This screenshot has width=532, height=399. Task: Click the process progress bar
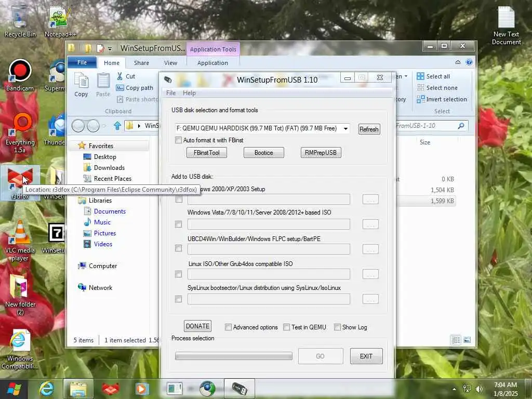click(x=233, y=356)
